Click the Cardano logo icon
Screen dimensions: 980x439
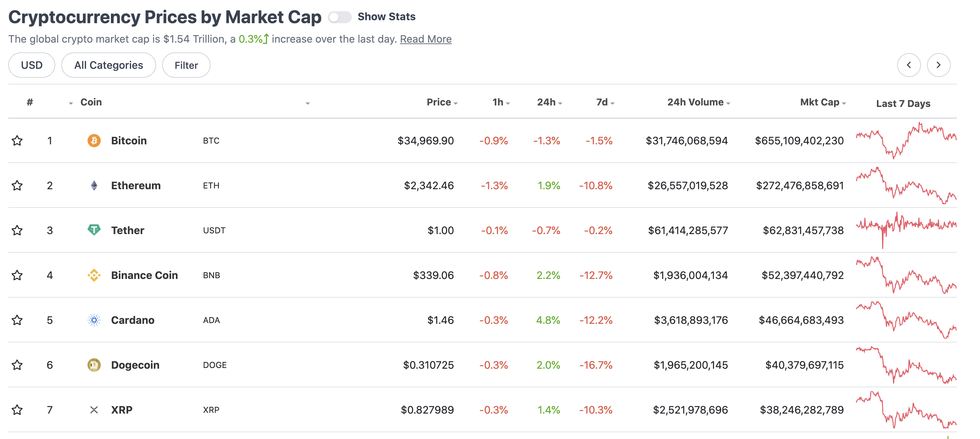coord(94,320)
